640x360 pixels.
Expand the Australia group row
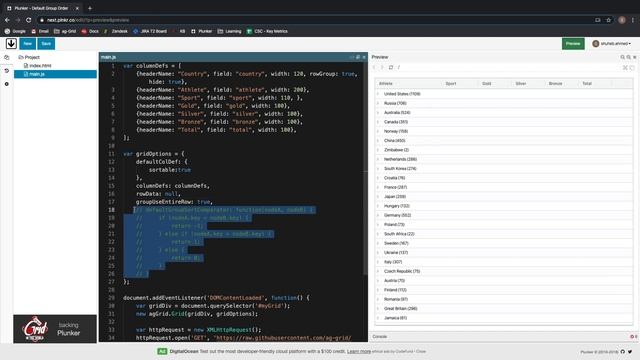click(x=378, y=113)
